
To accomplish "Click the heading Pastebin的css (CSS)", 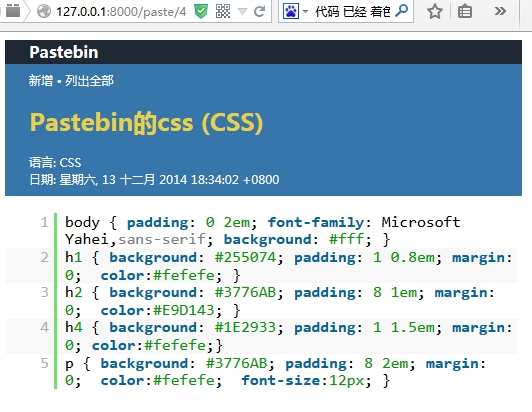I will pos(146,123).
